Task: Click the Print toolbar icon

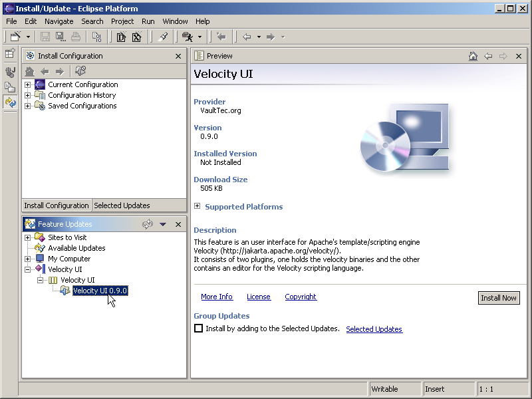Action: tap(76, 37)
